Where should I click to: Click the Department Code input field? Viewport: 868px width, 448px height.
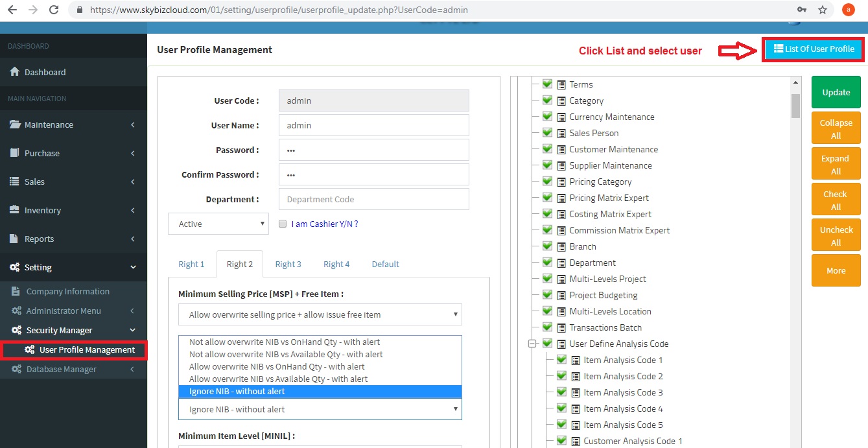(373, 199)
